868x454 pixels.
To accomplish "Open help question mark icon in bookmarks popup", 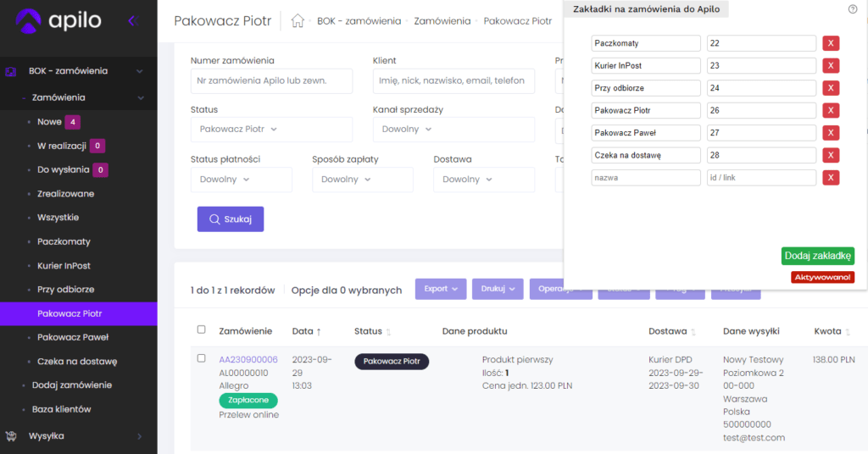I will click(x=852, y=8).
